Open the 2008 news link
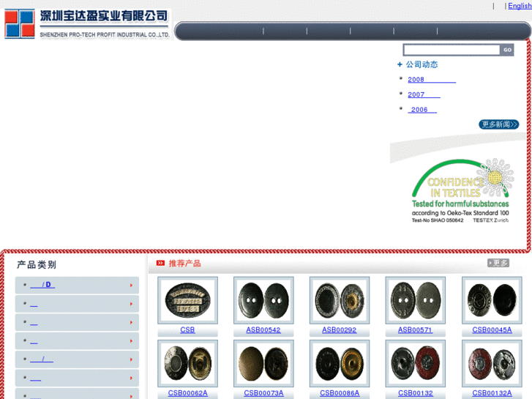Image resolution: width=532 pixels, height=399 pixels. coord(432,80)
